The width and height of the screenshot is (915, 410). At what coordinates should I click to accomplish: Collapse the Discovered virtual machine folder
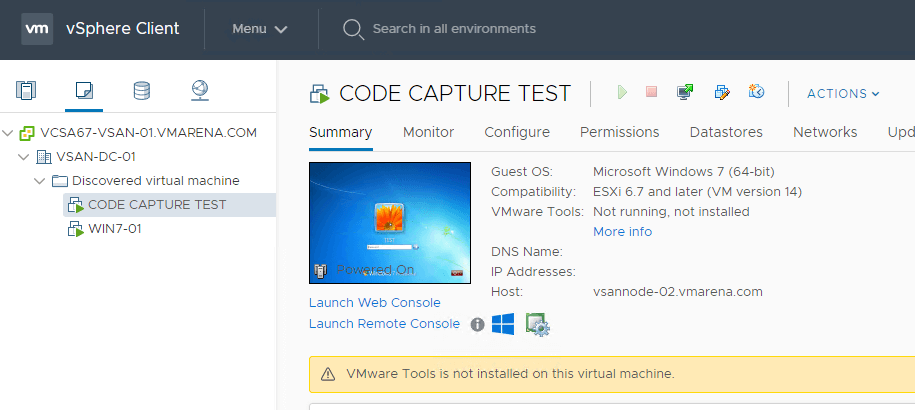(40, 181)
